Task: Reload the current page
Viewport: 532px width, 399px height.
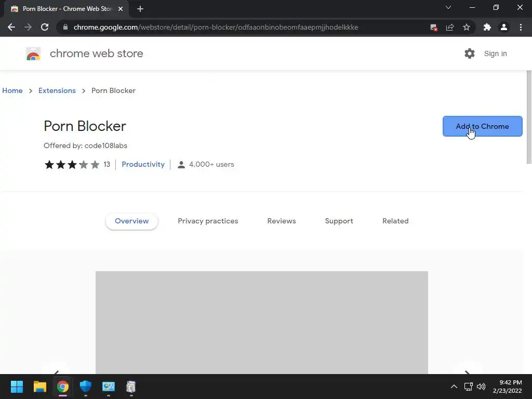Action: [x=45, y=27]
